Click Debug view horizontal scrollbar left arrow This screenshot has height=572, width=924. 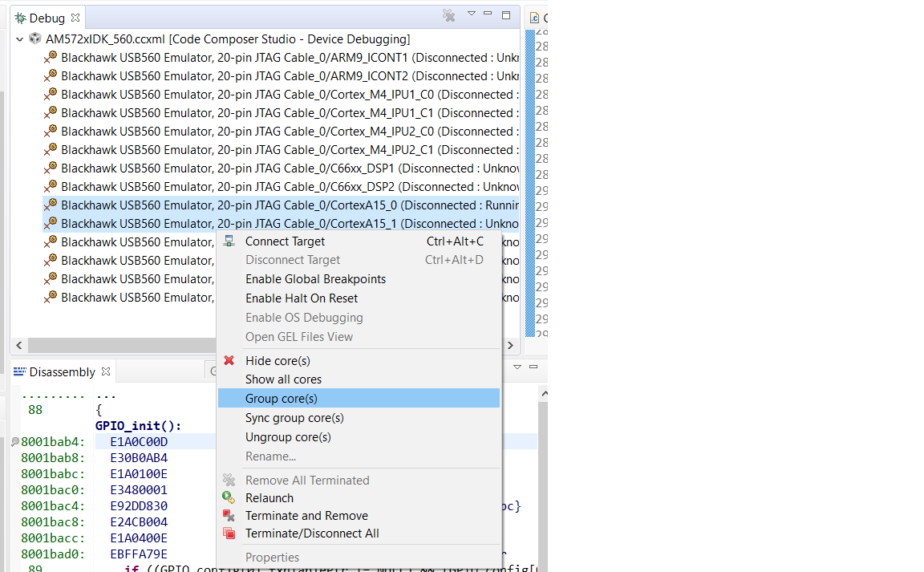pyautogui.click(x=19, y=345)
